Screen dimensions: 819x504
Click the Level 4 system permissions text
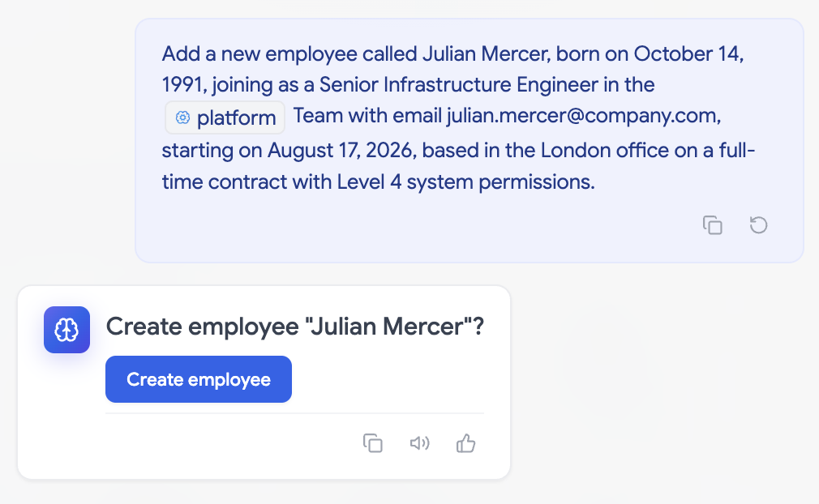click(x=466, y=182)
